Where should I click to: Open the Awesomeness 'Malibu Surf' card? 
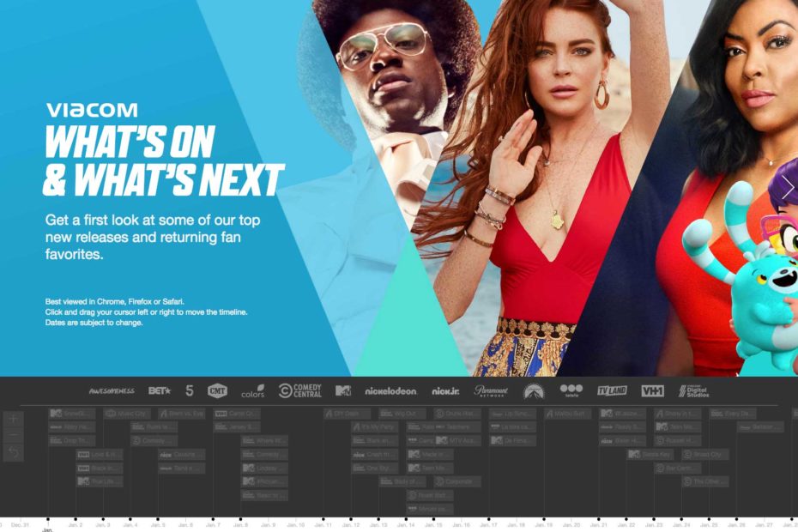tap(567, 414)
